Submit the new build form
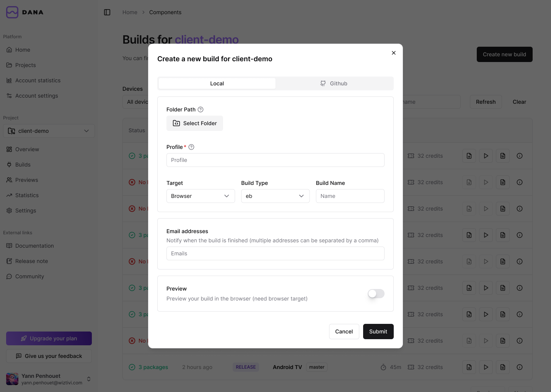 tap(378, 331)
